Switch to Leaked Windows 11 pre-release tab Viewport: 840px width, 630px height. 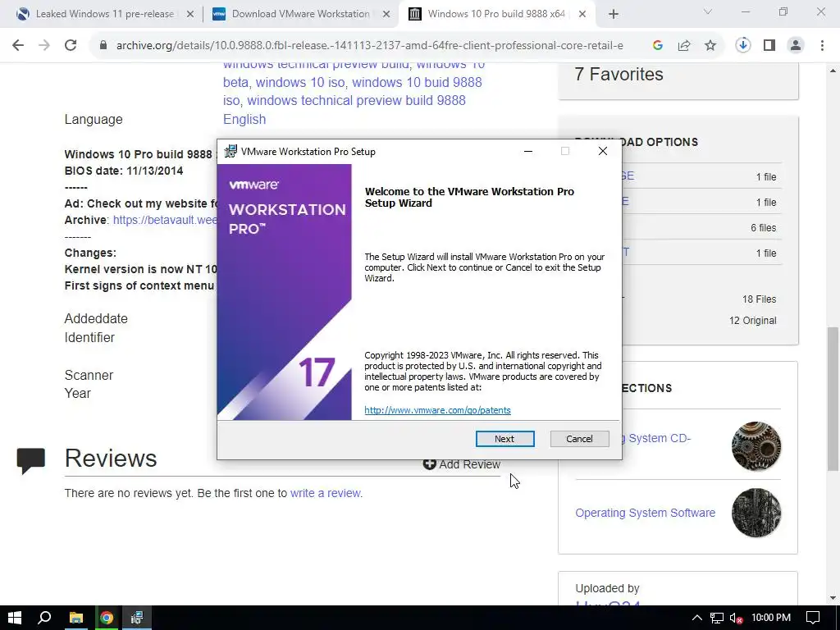click(x=104, y=14)
